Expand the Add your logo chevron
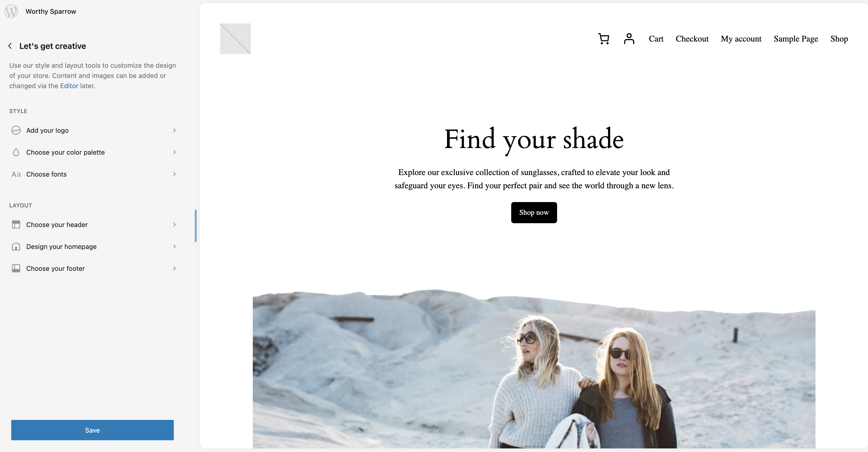 [x=175, y=130]
